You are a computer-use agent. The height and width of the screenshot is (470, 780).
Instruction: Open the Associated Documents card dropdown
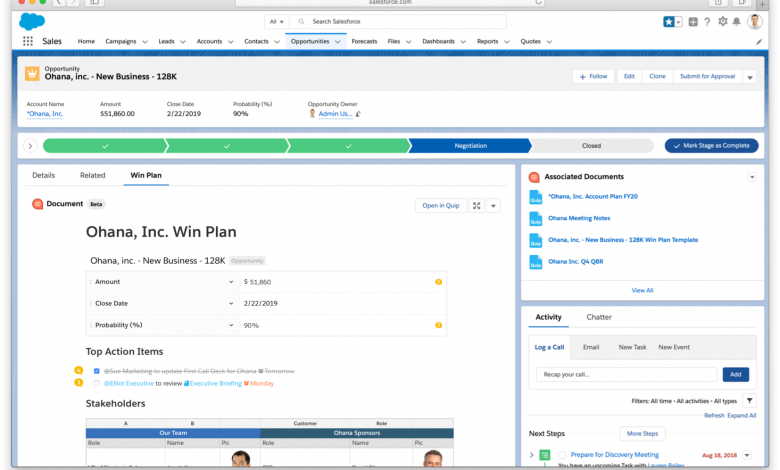752,177
